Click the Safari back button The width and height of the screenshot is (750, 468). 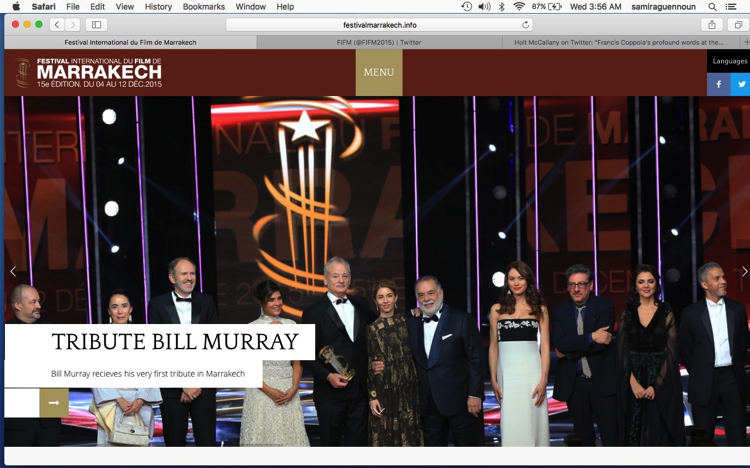pos(55,24)
